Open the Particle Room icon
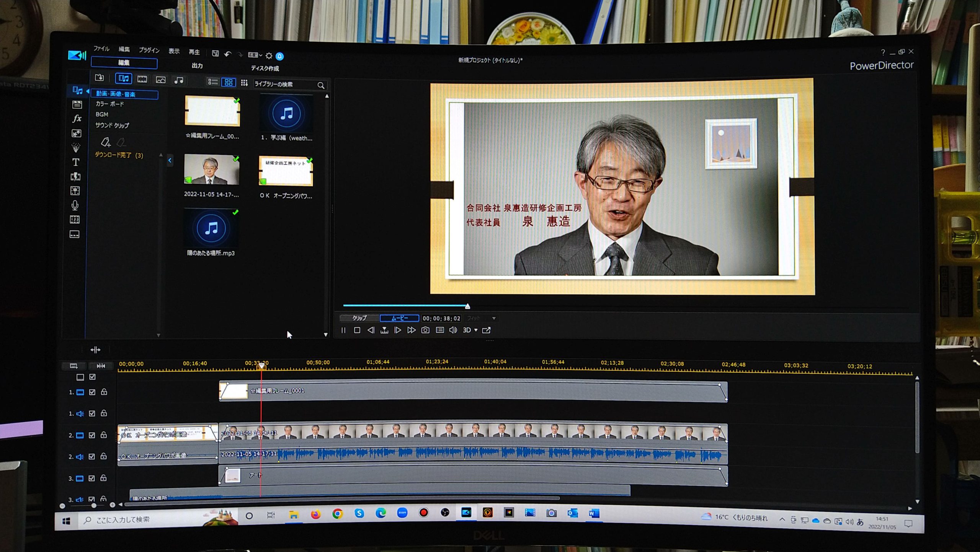Screen dimensions: 980x552 [x=76, y=148]
